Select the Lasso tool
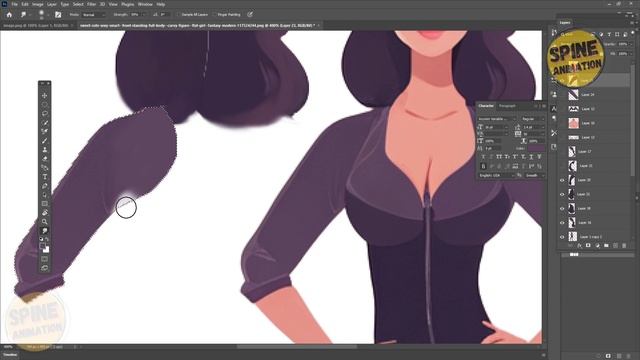This screenshot has width=640, height=360. [44, 113]
